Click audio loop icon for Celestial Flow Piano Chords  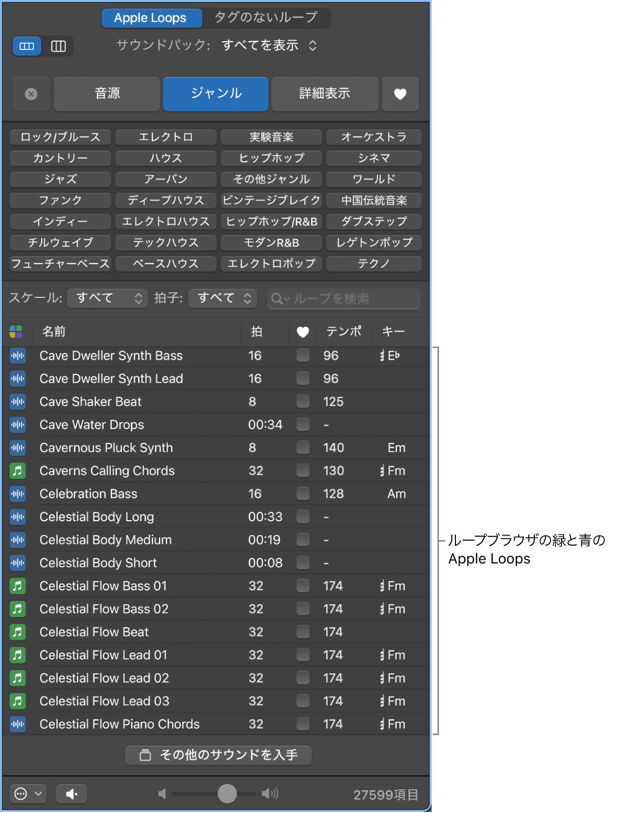[18, 724]
